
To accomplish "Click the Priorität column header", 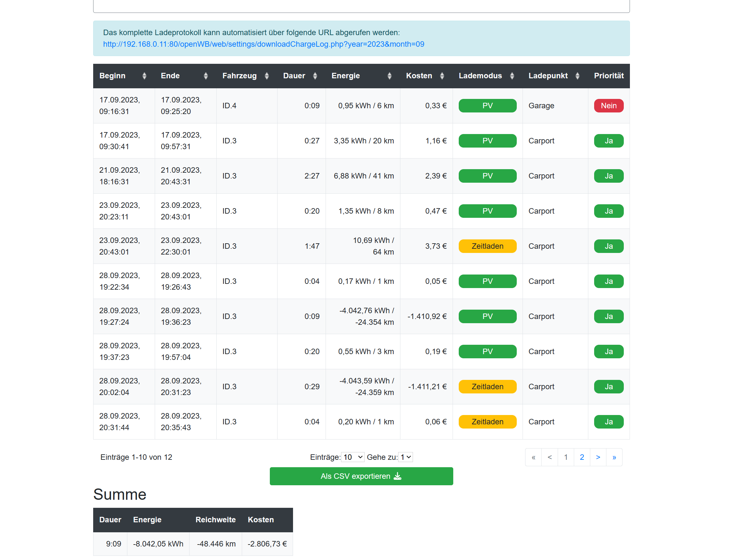I will coord(608,76).
